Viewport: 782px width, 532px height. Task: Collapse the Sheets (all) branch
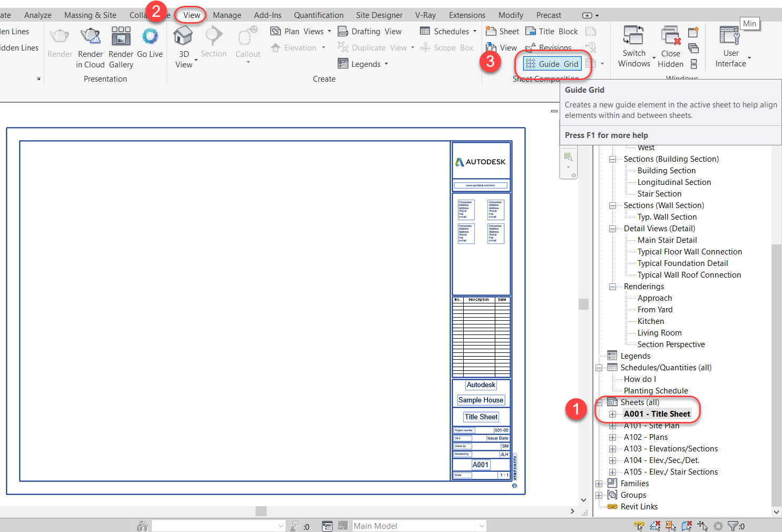click(x=599, y=402)
